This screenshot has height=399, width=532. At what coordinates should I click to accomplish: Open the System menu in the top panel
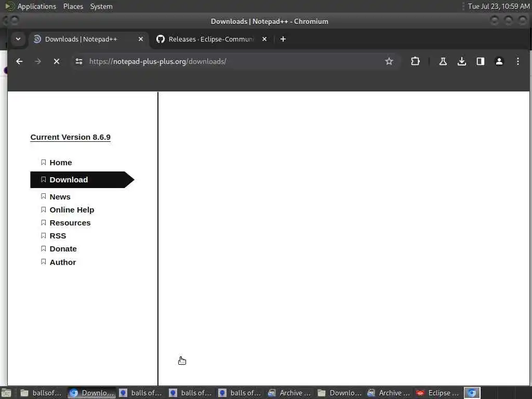101,6
